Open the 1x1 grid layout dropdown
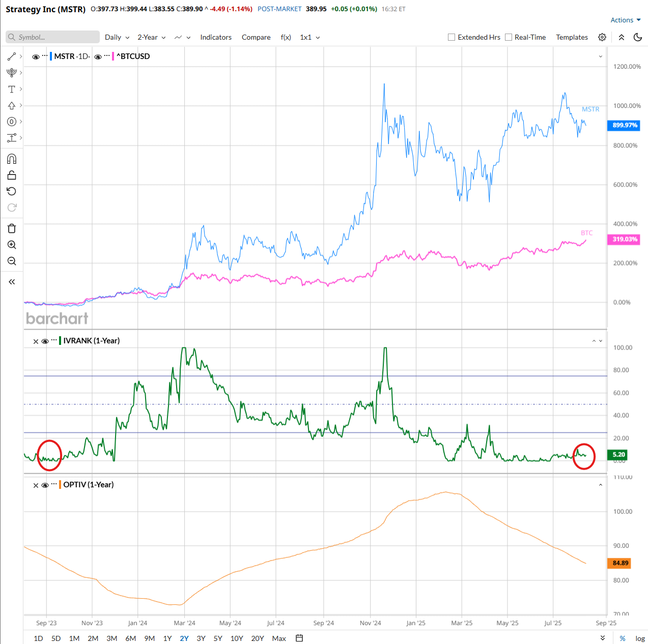Screen dimensions: 648x644 point(310,37)
